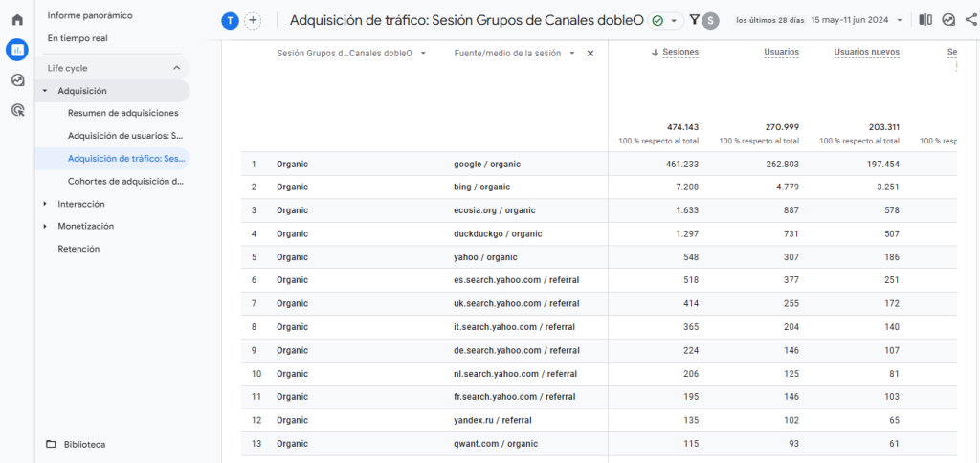
Task: Remove the Fuente/medio de la sesión dimension
Action: [x=590, y=54]
